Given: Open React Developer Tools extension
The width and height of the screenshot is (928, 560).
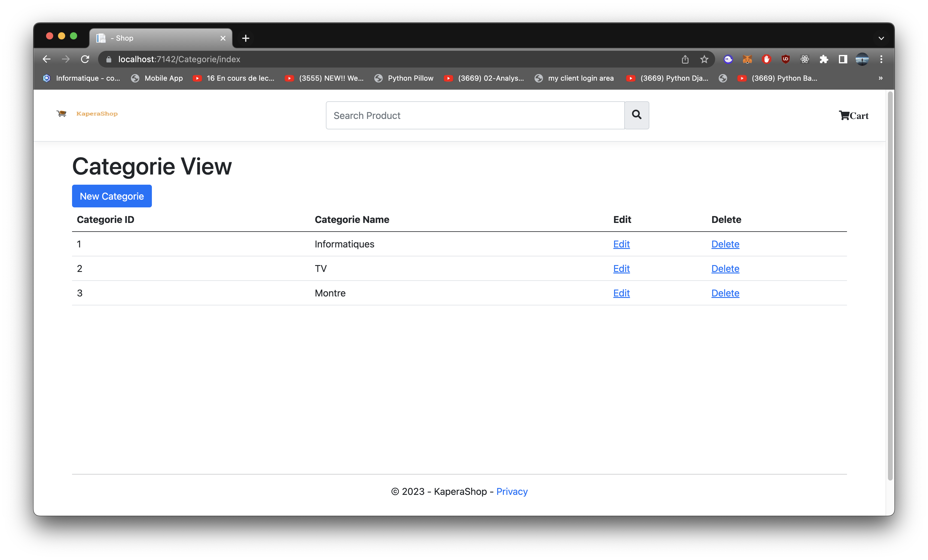Looking at the screenshot, I should pyautogui.click(x=805, y=59).
